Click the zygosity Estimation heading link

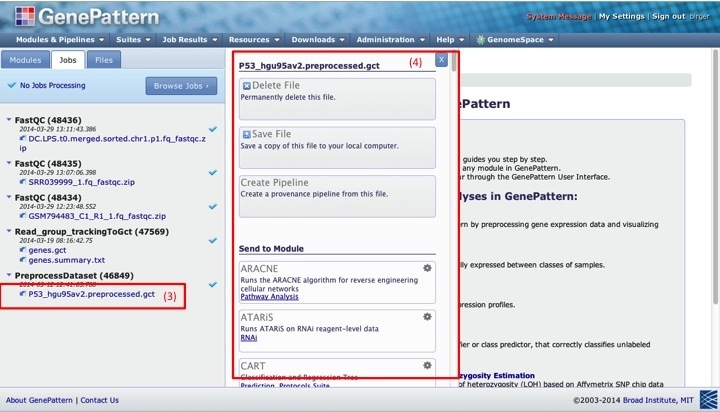pyautogui.click(x=497, y=375)
